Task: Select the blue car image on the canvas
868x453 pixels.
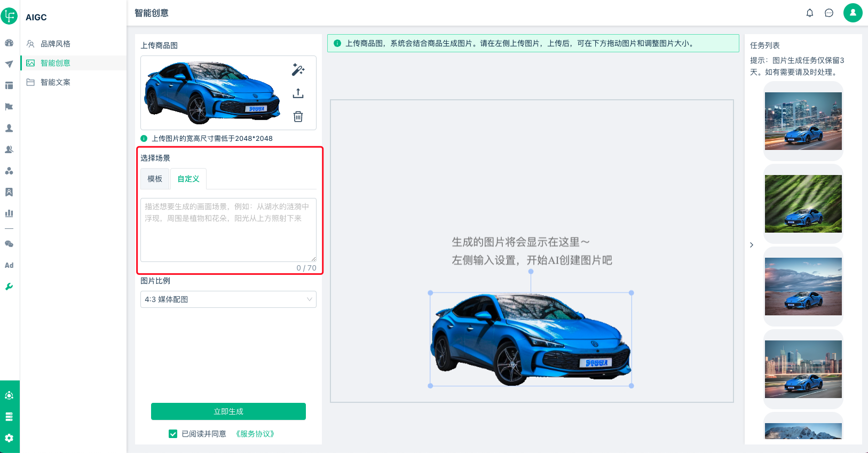Action: pos(531,339)
